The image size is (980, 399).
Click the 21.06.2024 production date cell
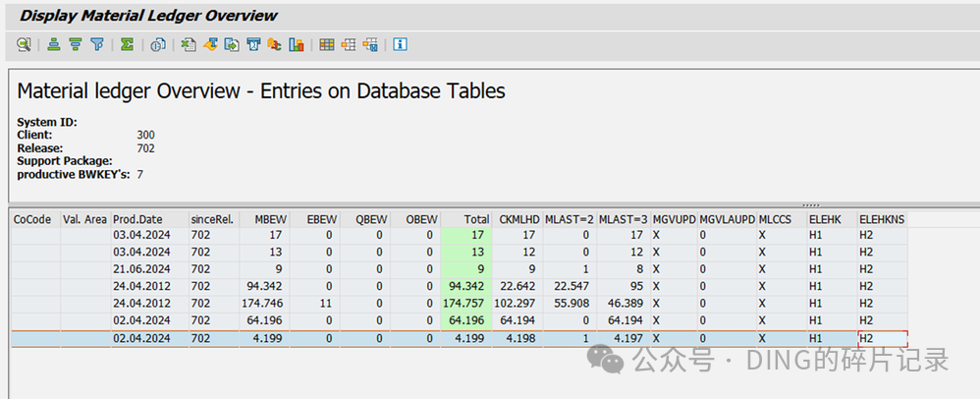point(150,269)
